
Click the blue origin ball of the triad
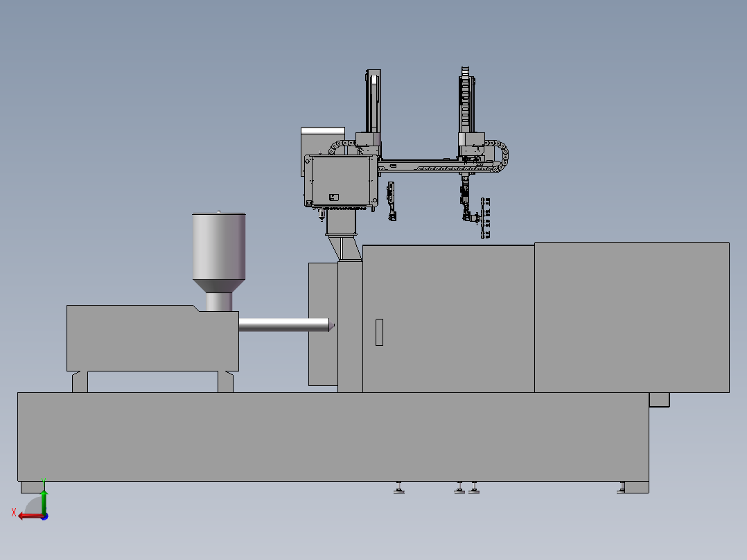point(44,516)
